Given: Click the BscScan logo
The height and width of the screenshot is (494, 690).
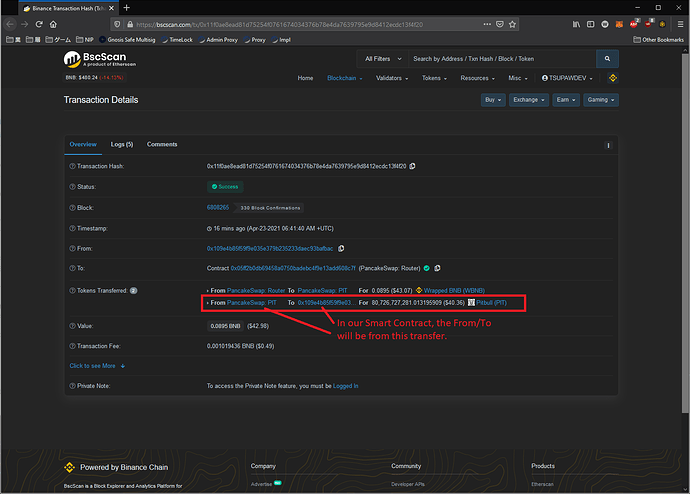Looking at the screenshot, I should pos(95,60).
